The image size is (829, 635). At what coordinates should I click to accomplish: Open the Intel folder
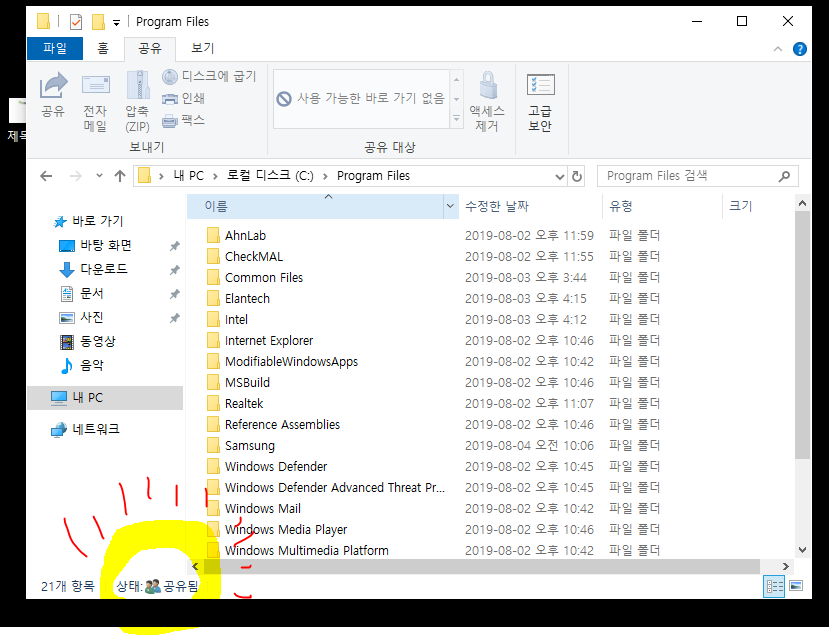236,319
